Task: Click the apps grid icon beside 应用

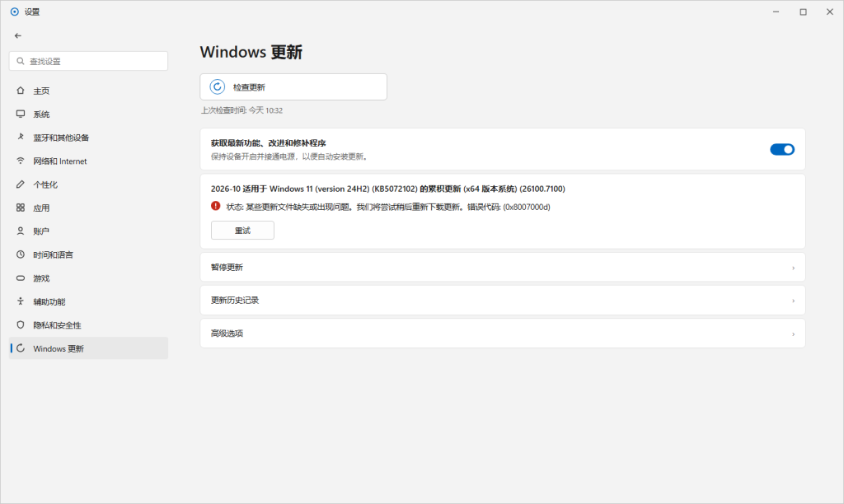Action: pyautogui.click(x=21, y=208)
